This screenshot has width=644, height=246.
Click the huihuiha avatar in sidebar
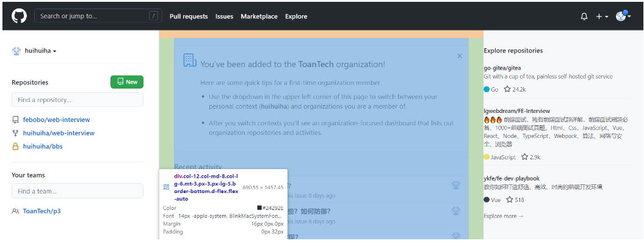tap(16, 51)
